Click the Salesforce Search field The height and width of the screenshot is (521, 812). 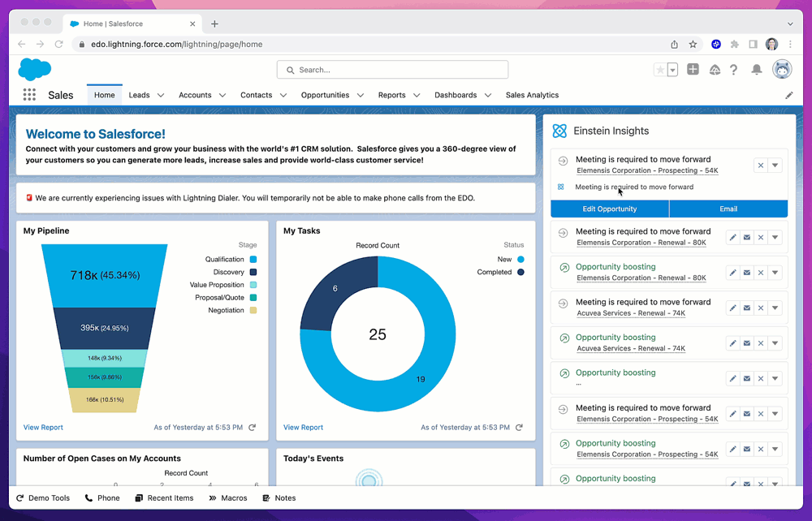point(392,70)
